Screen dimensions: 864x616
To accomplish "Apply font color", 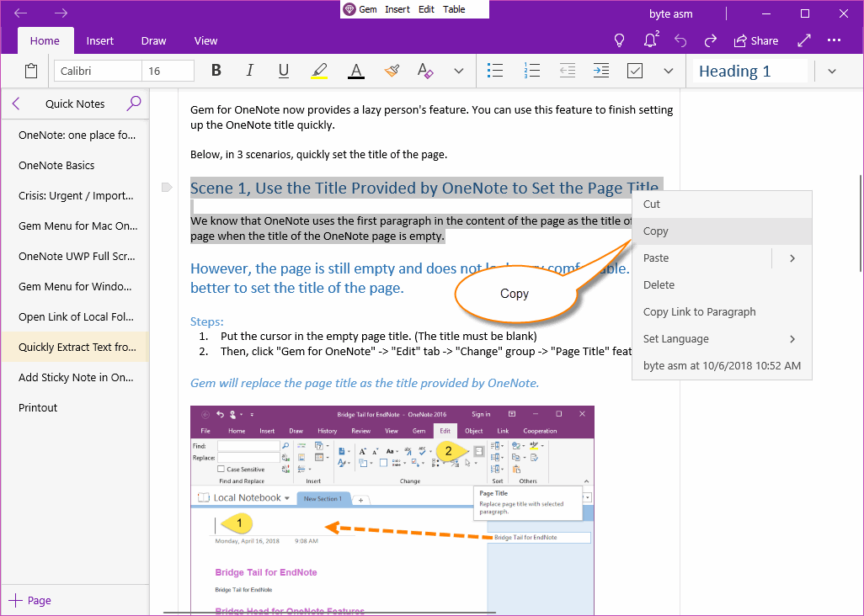I will pos(356,71).
